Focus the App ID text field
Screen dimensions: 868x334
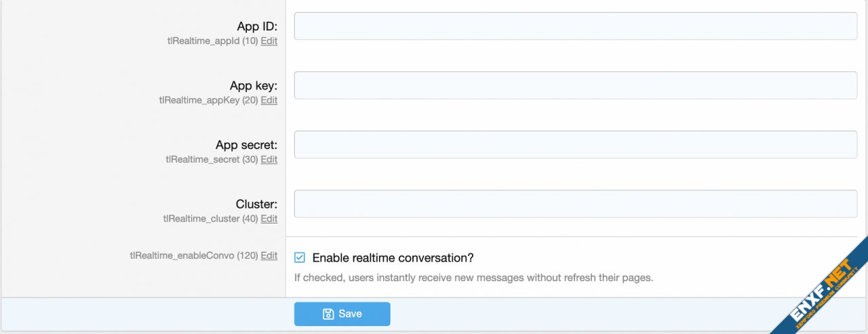(575, 26)
